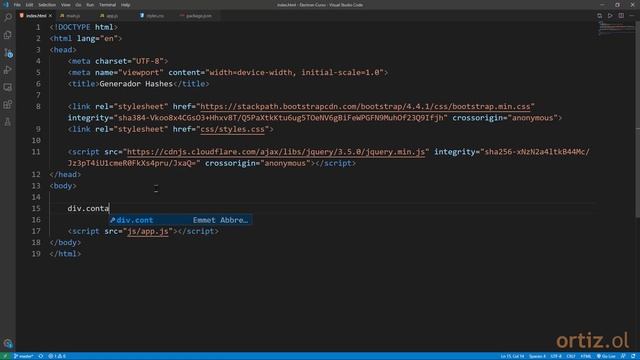640x360 pixels.
Task: Click the closing </html> tag
Action: click(65, 254)
